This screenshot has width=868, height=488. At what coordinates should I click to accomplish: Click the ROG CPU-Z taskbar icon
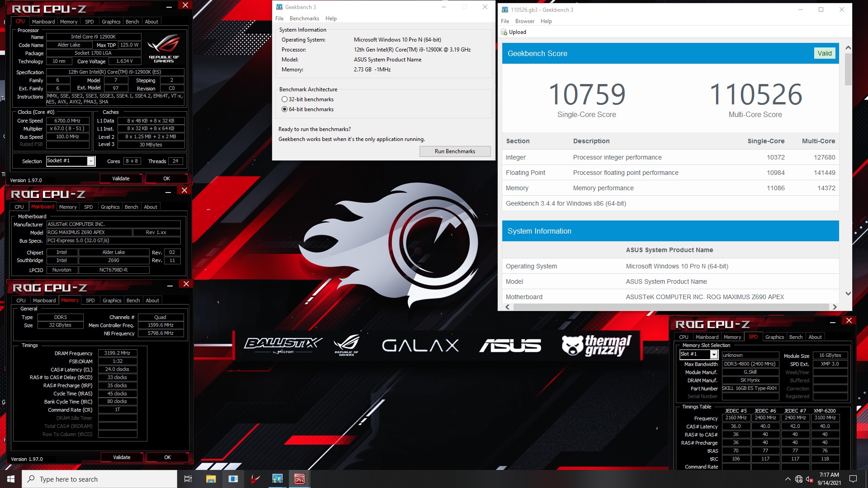tap(300, 479)
